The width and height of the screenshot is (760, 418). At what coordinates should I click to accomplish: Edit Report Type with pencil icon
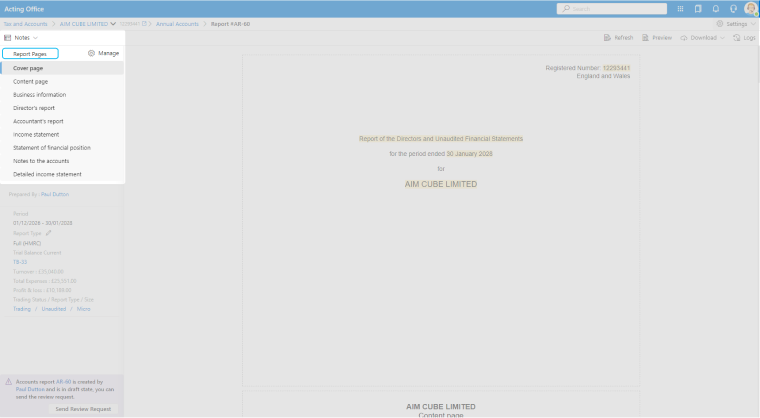click(x=48, y=233)
